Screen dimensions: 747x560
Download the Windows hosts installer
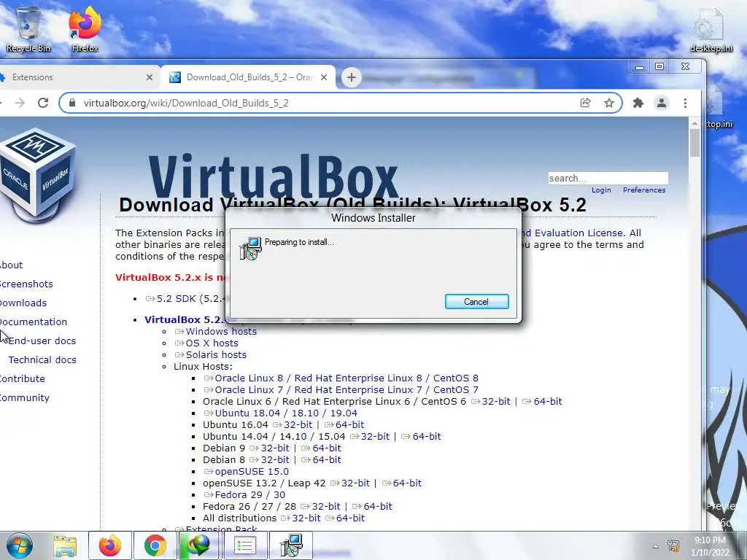pyautogui.click(x=216, y=332)
